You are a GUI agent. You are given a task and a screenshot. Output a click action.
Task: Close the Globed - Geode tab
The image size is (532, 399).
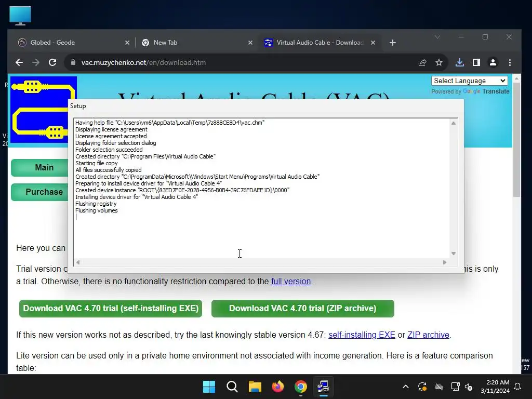(127, 43)
